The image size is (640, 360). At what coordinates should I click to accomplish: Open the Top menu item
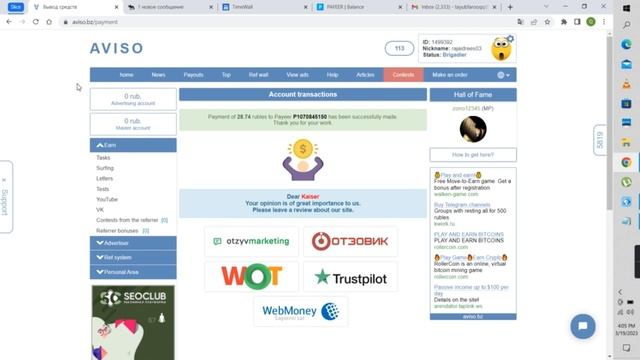coord(226,75)
